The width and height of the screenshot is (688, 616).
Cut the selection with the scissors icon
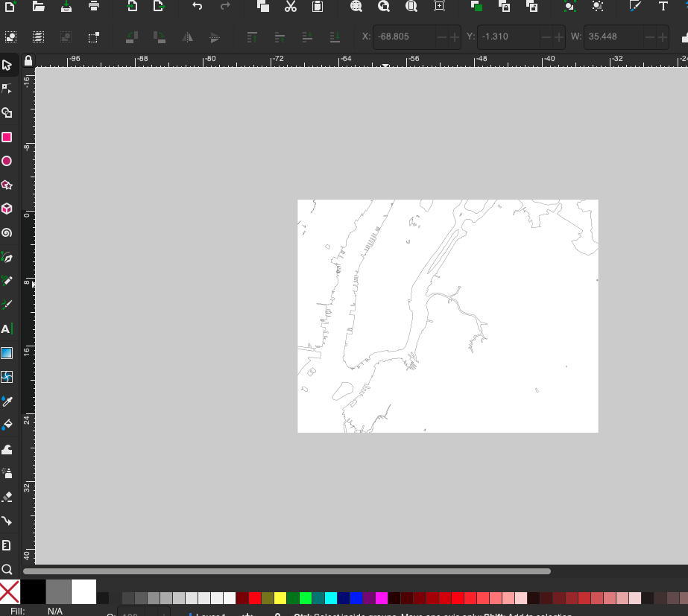(291, 6)
